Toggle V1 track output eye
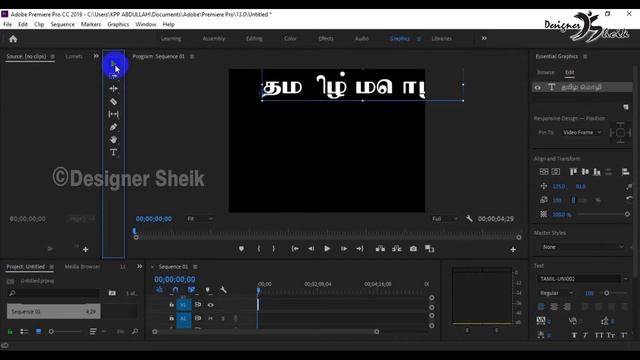Image resolution: width=640 pixels, height=360 pixels. [210, 305]
